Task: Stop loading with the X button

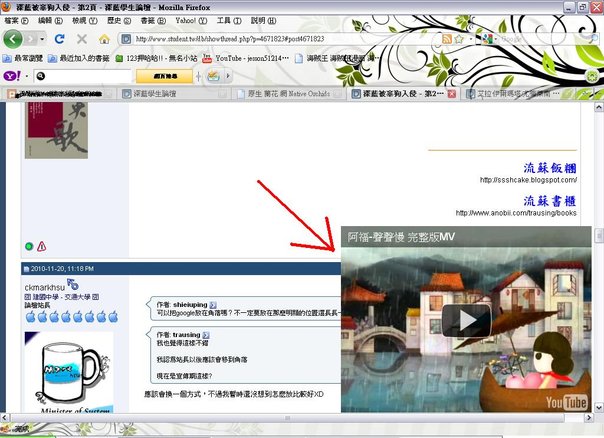Action: tap(82, 39)
